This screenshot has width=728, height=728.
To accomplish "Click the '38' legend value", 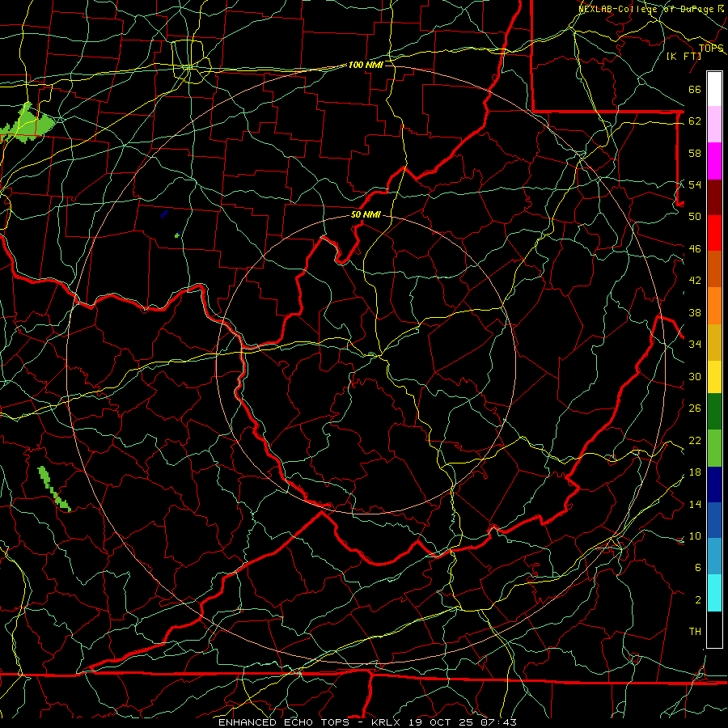I will (x=695, y=312).
